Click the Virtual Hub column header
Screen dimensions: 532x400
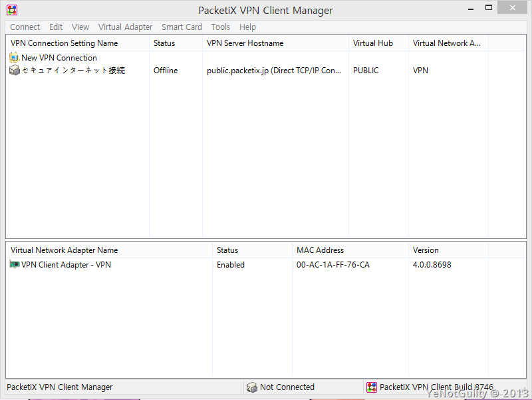[378, 43]
